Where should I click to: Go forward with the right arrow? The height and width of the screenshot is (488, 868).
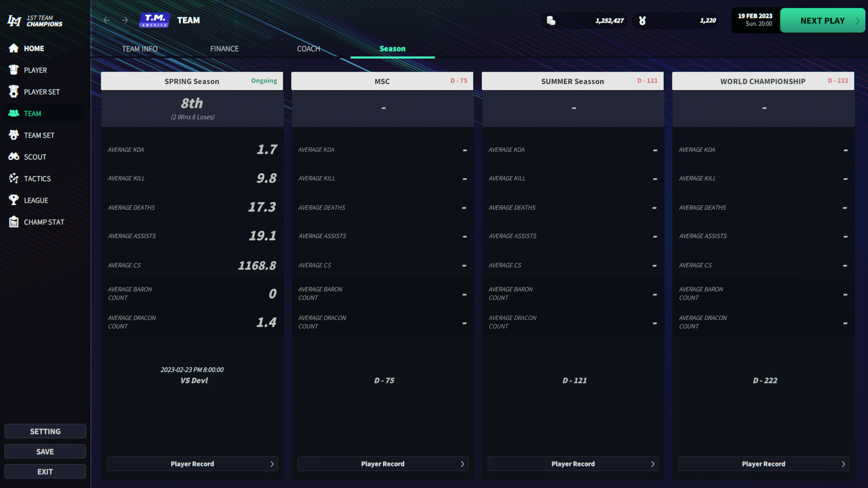[125, 20]
